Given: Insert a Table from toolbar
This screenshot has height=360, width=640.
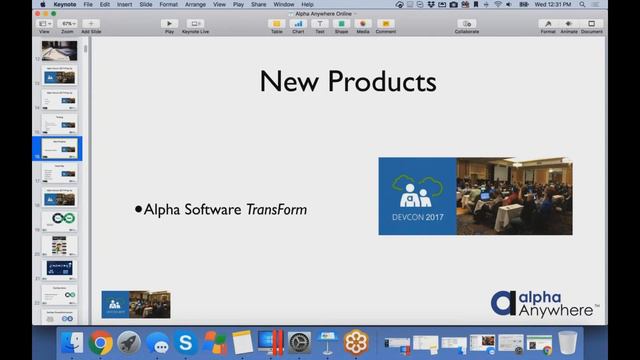Looking at the screenshot, I should [277, 24].
